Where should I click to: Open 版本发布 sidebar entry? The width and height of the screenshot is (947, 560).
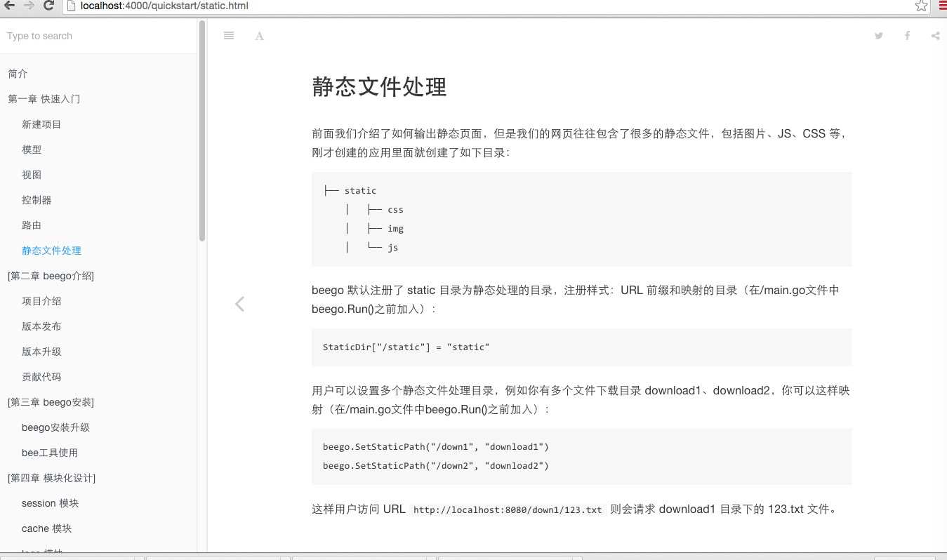click(41, 326)
